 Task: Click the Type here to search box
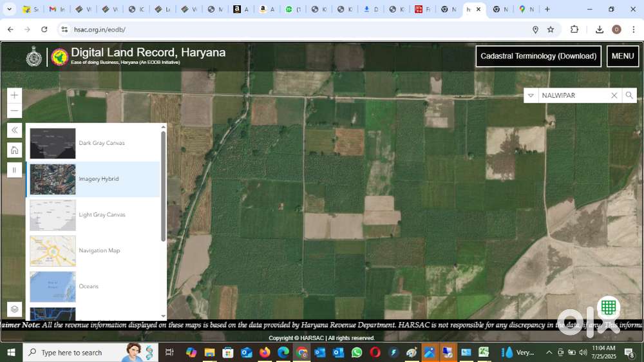click(x=90, y=352)
